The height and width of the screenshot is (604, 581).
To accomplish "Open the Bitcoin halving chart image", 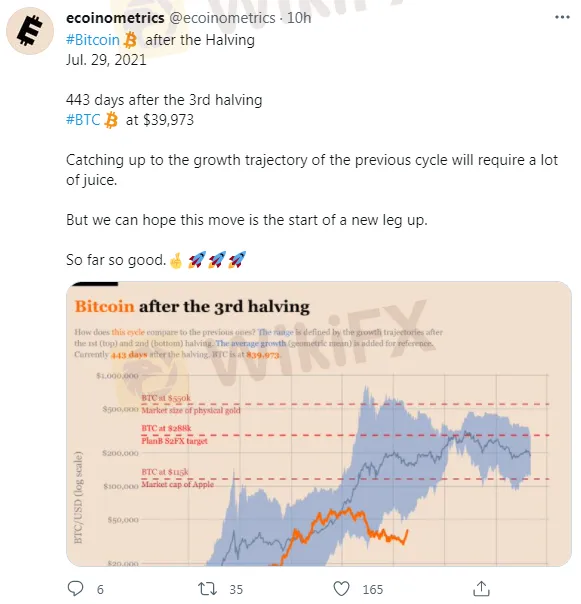I will pos(319,424).
